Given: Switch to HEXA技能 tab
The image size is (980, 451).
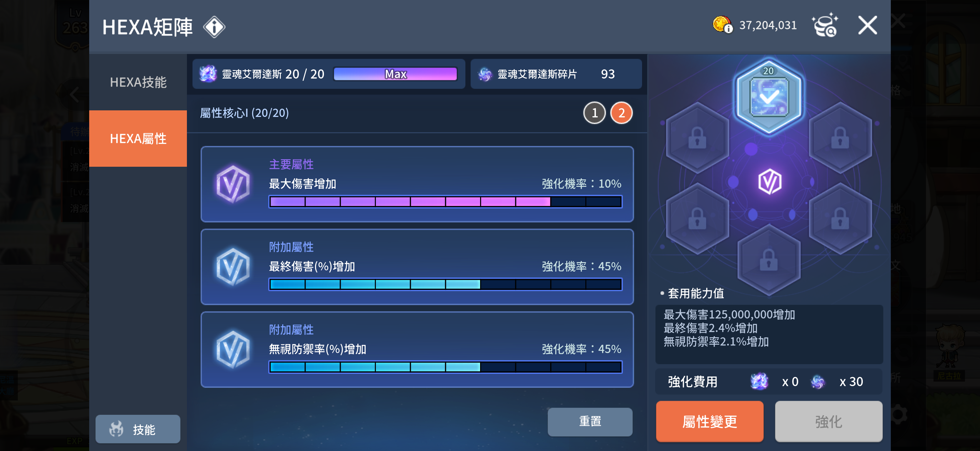Looking at the screenshot, I should [138, 82].
